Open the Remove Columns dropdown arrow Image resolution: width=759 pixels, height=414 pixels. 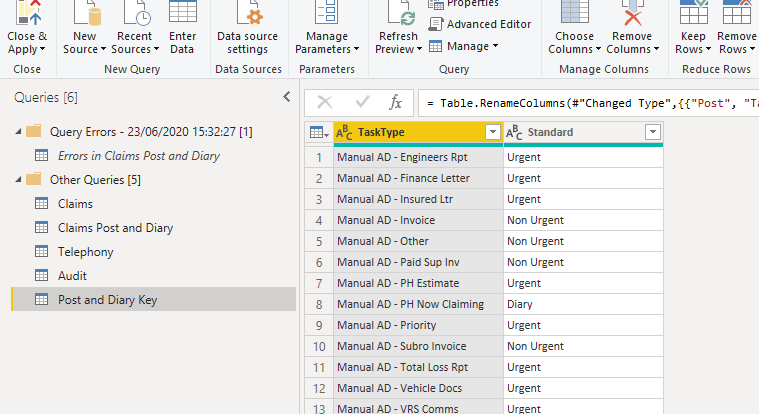click(x=656, y=49)
